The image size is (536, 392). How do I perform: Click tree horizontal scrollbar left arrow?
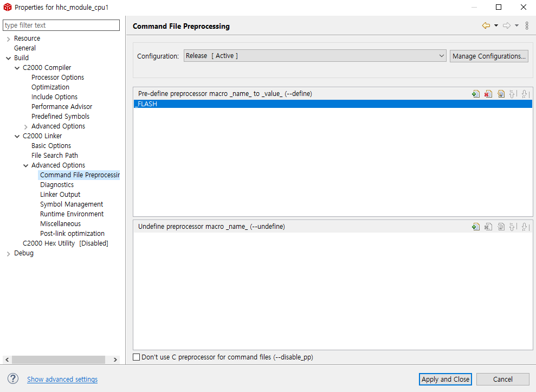(x=7, y=359)
